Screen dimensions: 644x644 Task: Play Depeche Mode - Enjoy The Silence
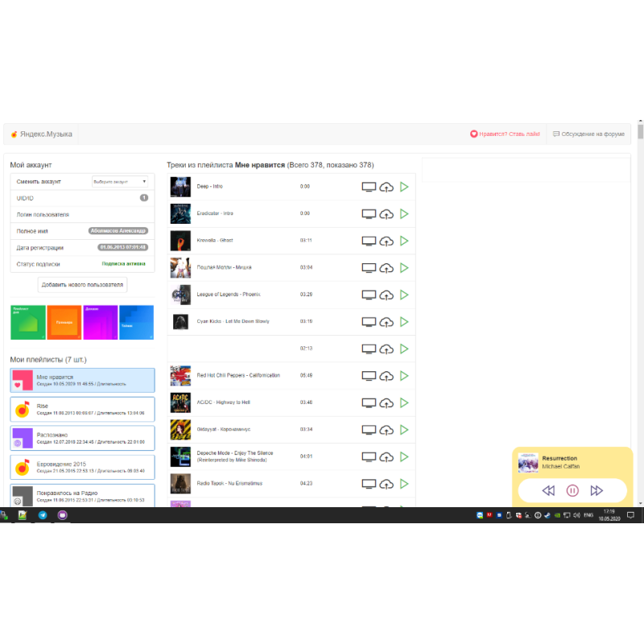click(404, 456)
